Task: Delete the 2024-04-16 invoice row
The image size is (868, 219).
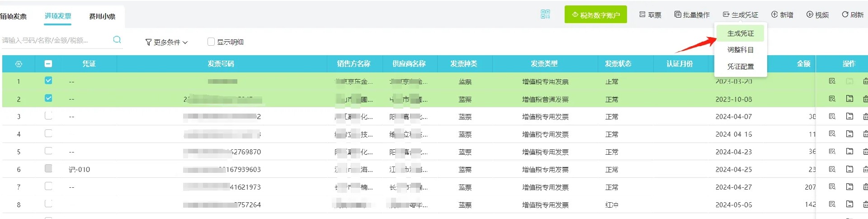Action: [x=865, y=134]
